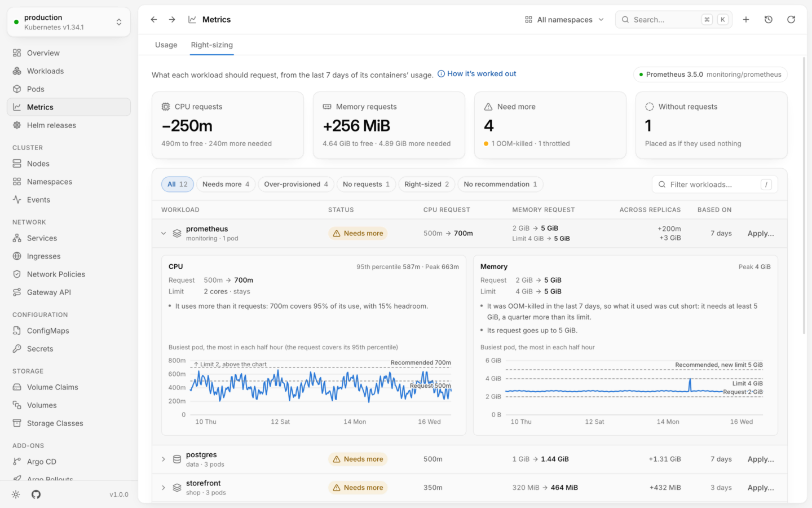
Task: Open Events in the sidebar
Action: (69, 200)
